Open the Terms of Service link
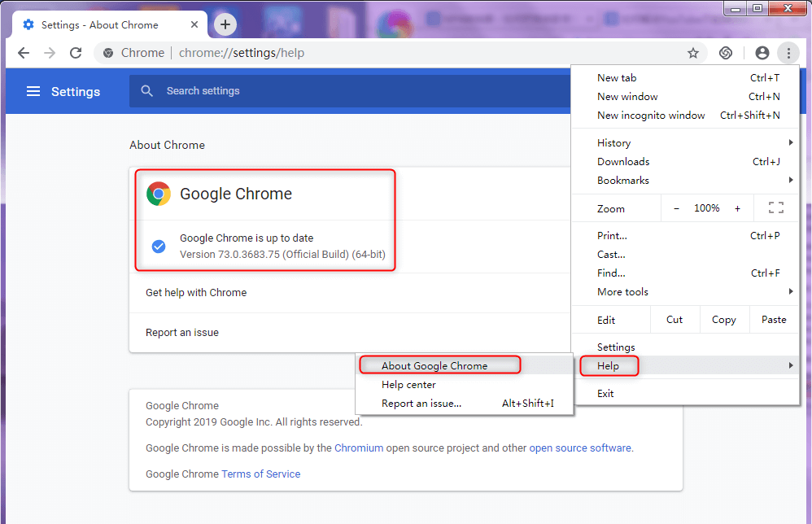 (x=261, y=474)
